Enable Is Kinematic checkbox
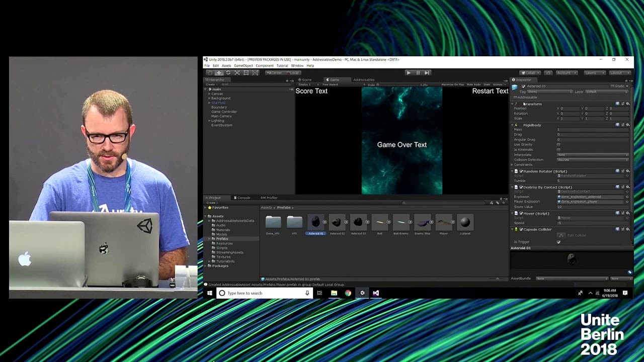This screenshot has width=644, height=362. tap(558, 150)
